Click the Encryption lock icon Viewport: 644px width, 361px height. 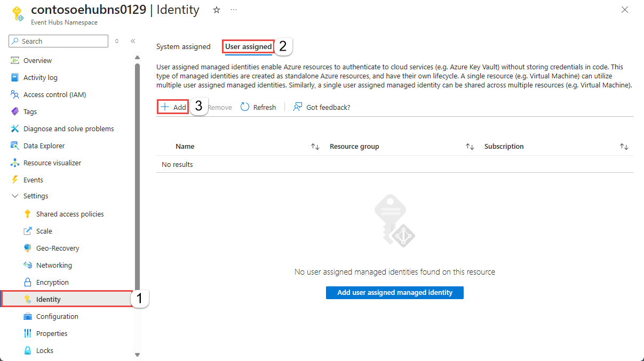pos(28,282)
